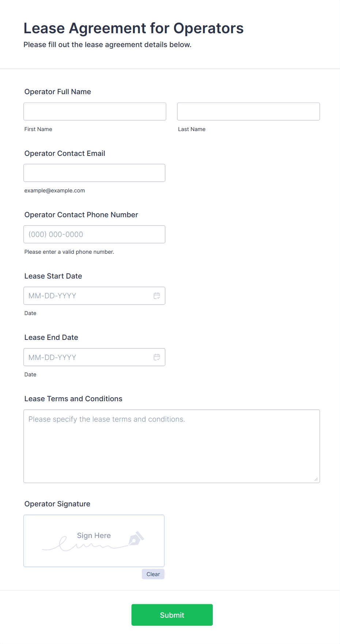Click the phone number field with (000) 000-0000 placeholder

pyautogui.click(x=94, y=234)
